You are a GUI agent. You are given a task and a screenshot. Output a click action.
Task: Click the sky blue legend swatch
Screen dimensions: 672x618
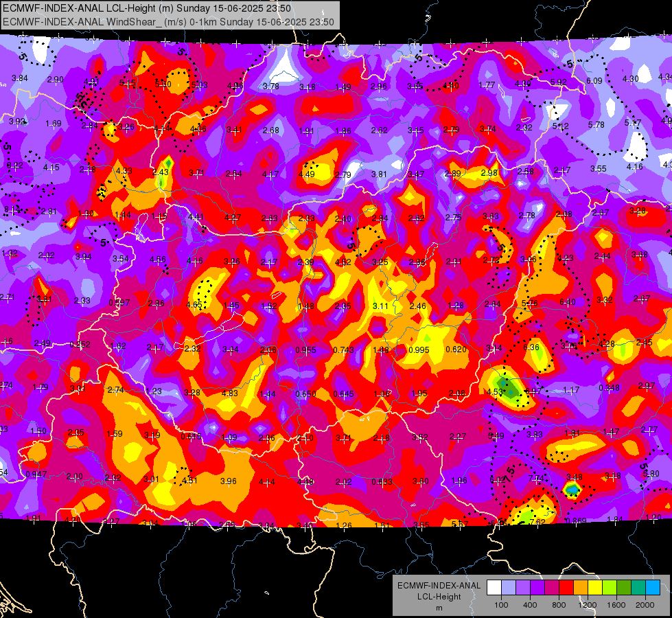pos(653,588)
